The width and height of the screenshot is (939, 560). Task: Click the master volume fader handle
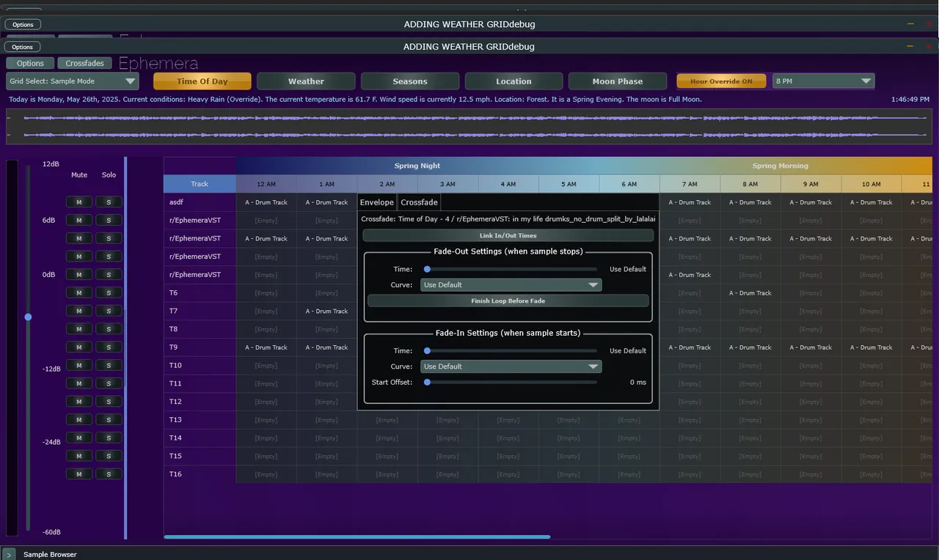tap(28, 317)
